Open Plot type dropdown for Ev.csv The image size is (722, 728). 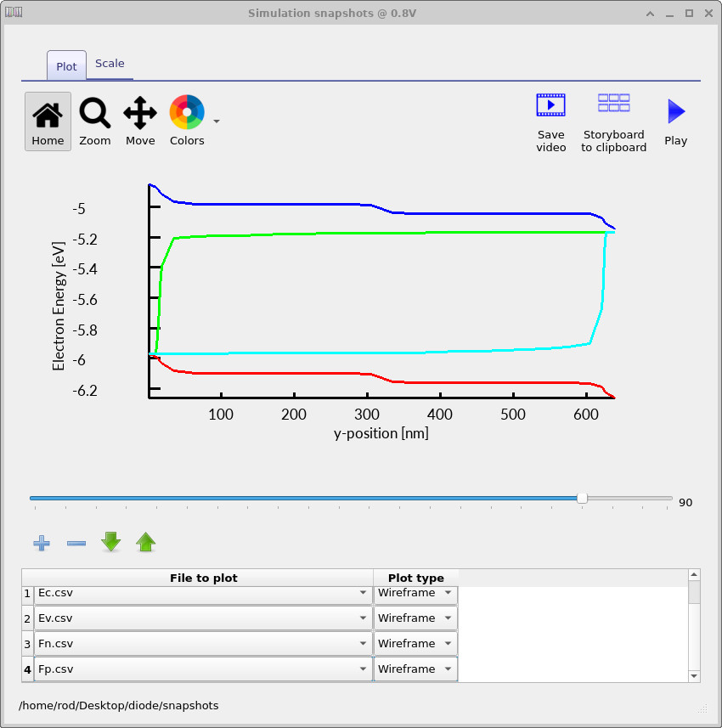point(448,618)
